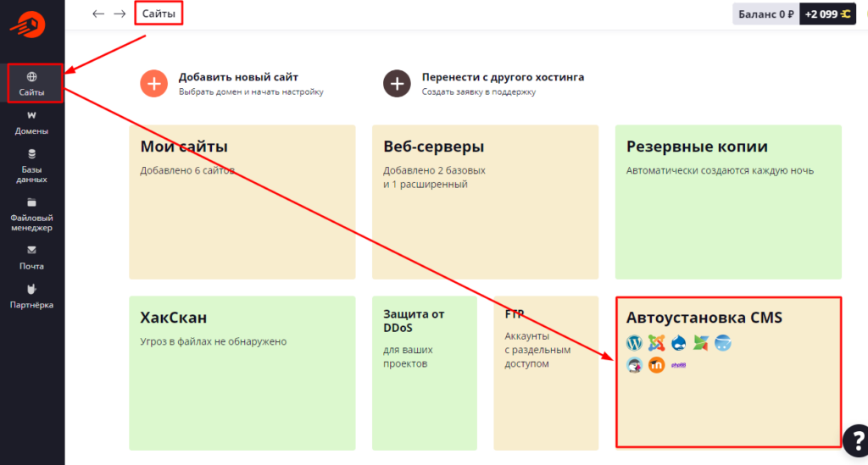
Task: Open the Резервные копии card
Action: (x=728, y=202)
